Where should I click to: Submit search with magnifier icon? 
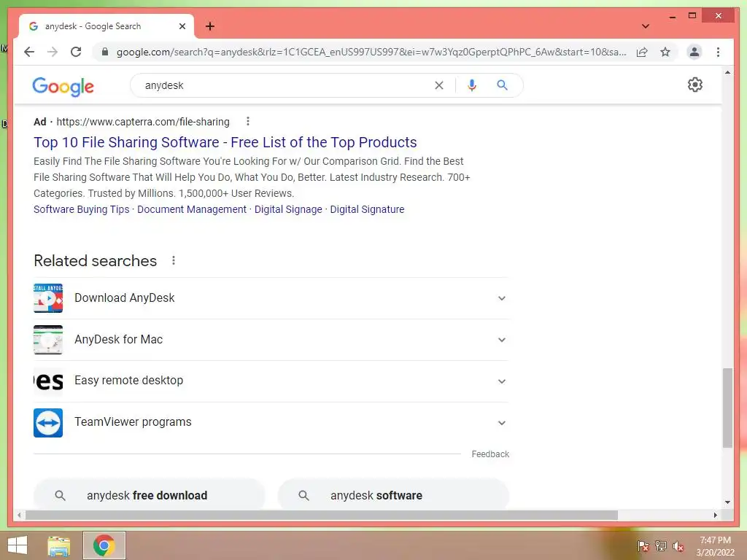pos(502,85)
